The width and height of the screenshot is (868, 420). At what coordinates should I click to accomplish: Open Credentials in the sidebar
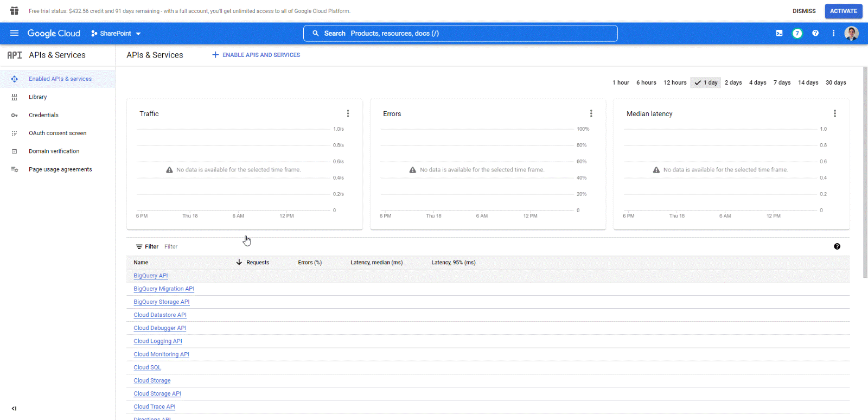pos(43,115)
